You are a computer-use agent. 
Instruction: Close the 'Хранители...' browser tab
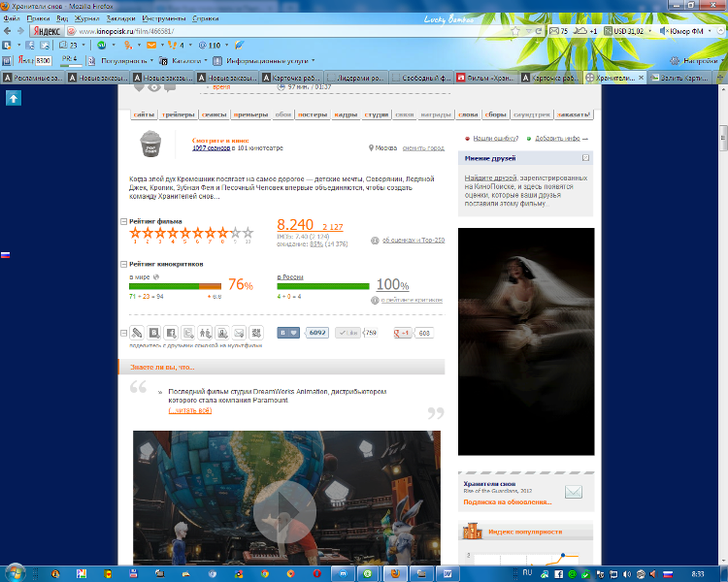(x=642, y=78)
